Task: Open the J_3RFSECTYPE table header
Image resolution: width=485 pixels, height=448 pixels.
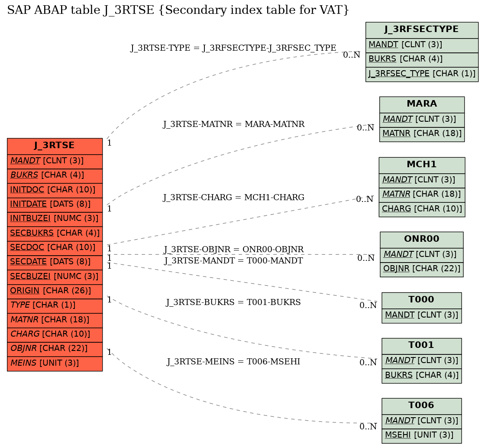Action: point(422,30)
